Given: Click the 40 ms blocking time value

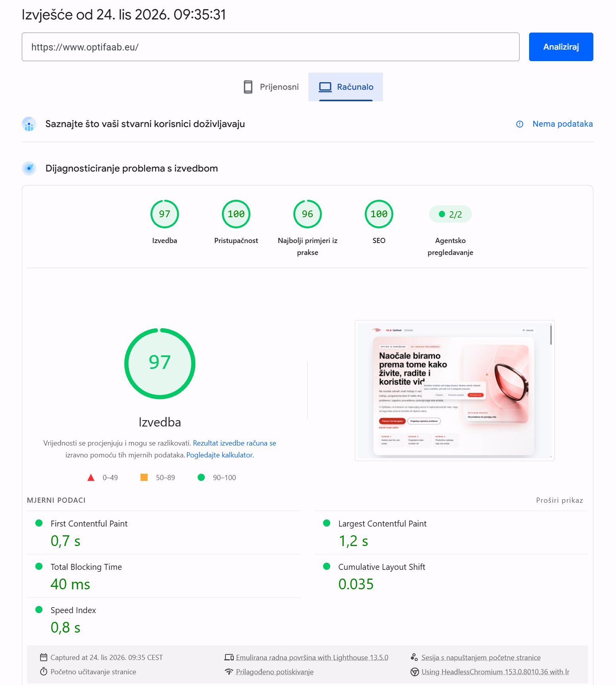Looking at the screenshot, I should click(70, 584).
